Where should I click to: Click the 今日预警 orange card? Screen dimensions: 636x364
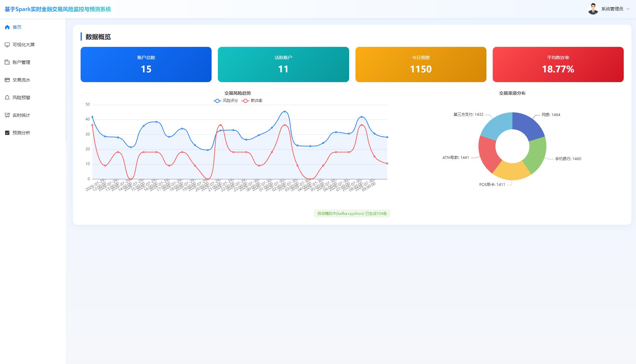pos(421,64)
